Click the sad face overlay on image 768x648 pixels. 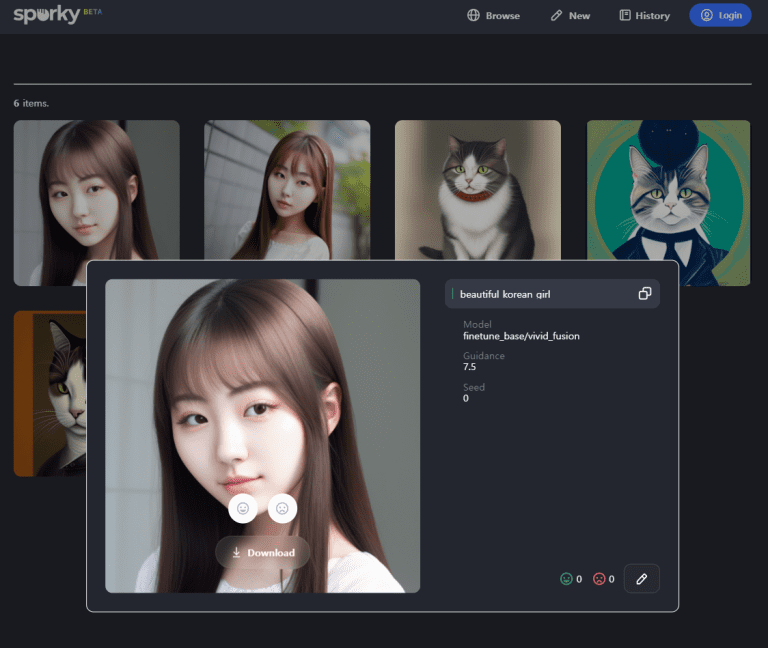tap(282, 508)
